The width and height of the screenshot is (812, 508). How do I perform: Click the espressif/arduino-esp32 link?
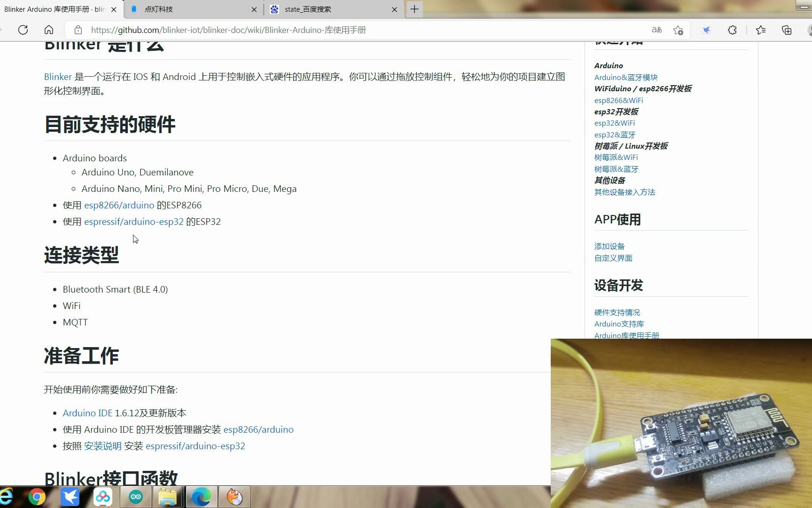coord(133,222)
